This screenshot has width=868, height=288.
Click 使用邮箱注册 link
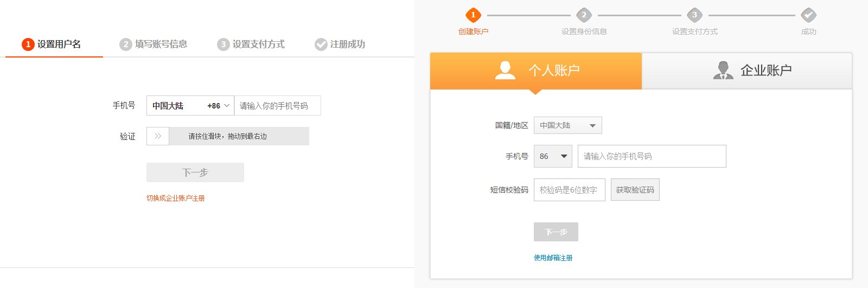553,258
